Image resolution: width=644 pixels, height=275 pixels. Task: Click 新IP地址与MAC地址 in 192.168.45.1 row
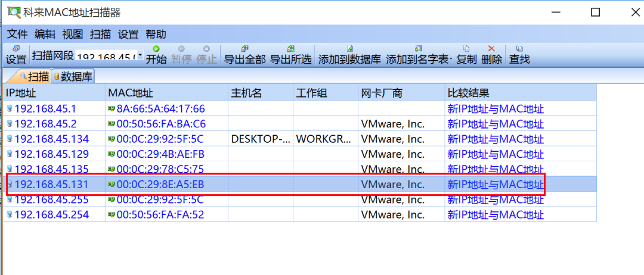(x=496, y=109)
